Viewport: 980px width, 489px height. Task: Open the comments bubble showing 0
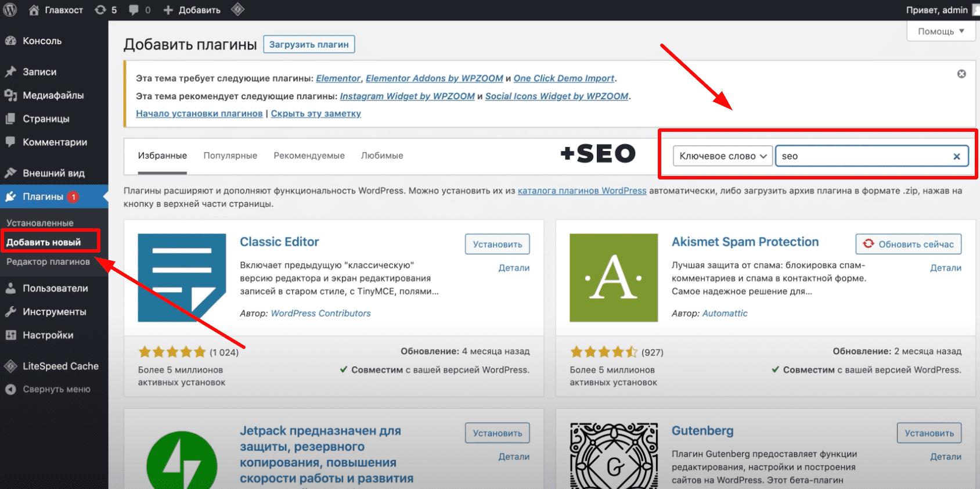click(139, 10)
